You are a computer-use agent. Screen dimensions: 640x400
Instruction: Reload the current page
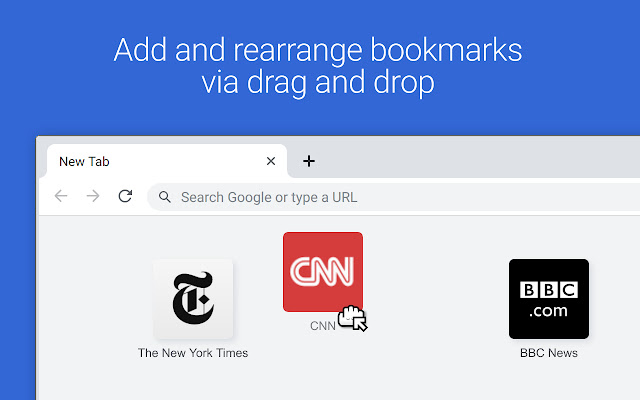125,197
